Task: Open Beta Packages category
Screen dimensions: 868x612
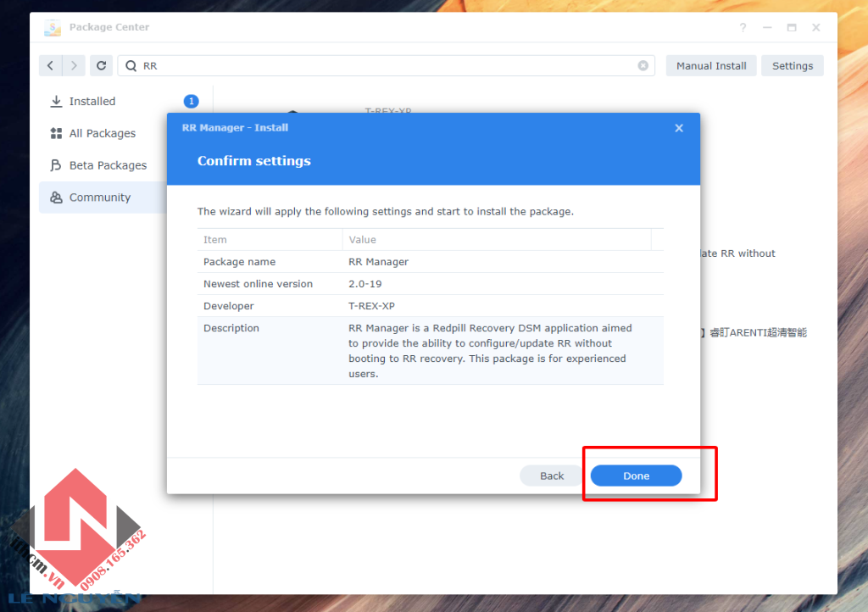Action: [x=108, y=165]
